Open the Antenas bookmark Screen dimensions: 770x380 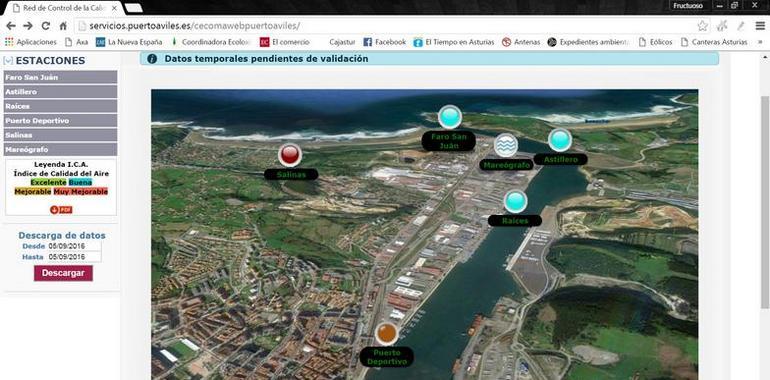521,42
